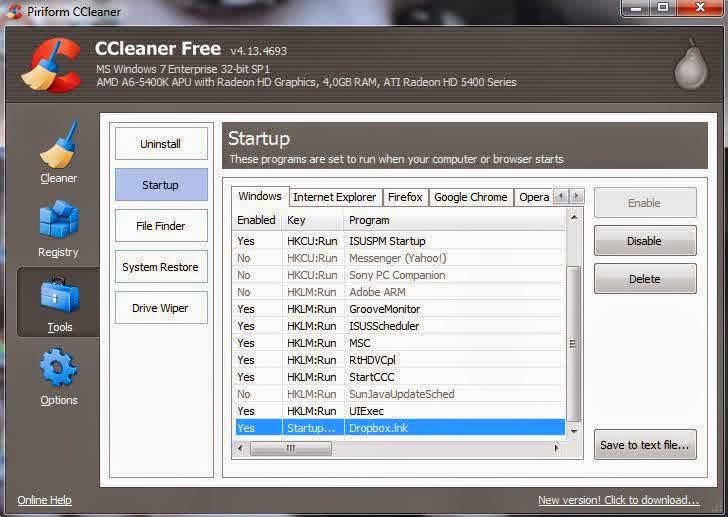Select the Adobe ARM entry
This screenshot has width=728, height=517.
[400, 292]
